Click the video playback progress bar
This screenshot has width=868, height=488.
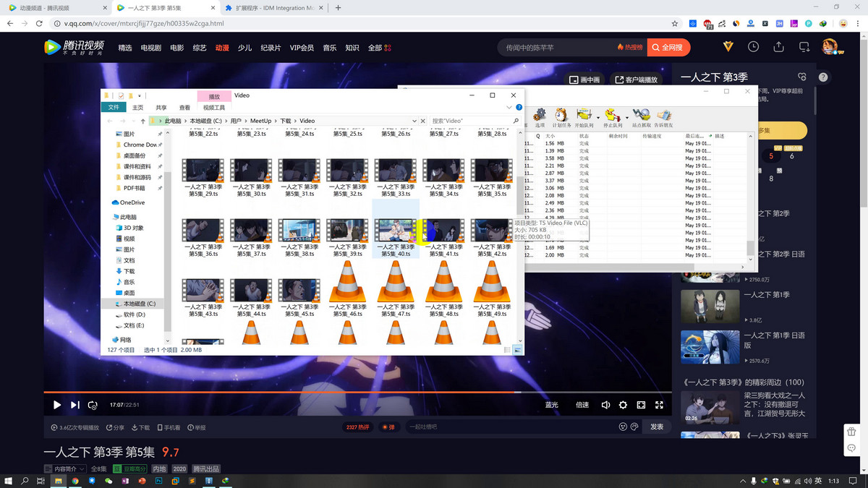point(289,392)
